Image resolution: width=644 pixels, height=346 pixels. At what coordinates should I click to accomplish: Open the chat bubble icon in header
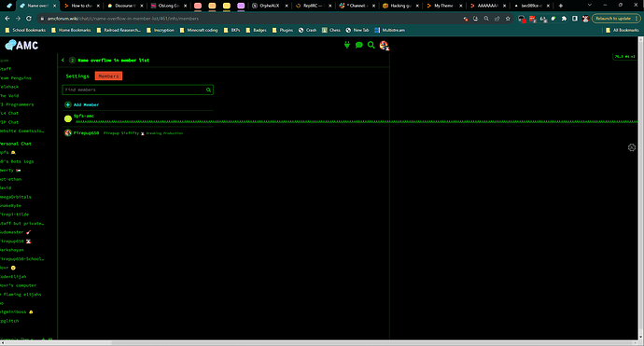coord(359,45)
